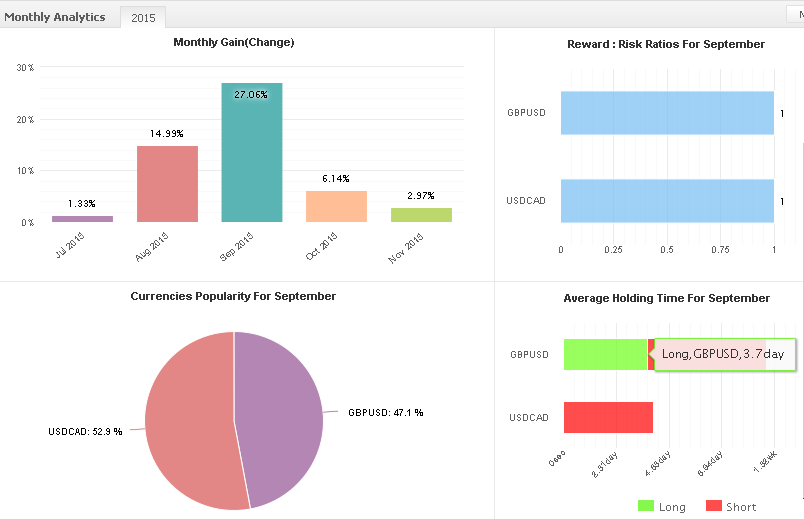
Task: Select the purple GBPUSD pie slice
Action: point(280,410)
